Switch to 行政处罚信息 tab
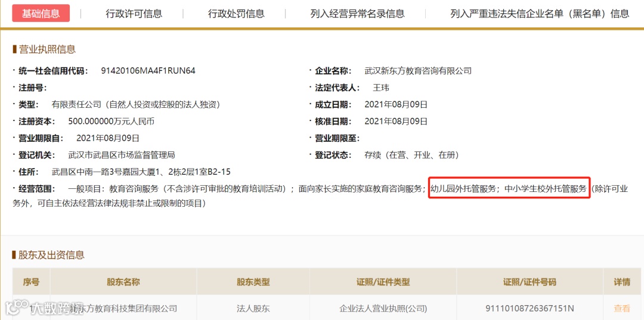 tap(236, 14)
